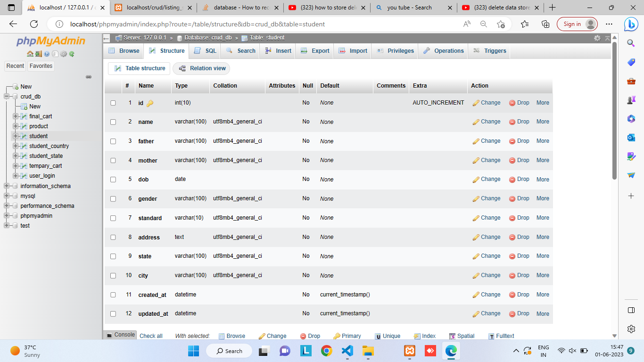Click the student table icon in tree
This screenshot has width=644, height=362.
24,136
